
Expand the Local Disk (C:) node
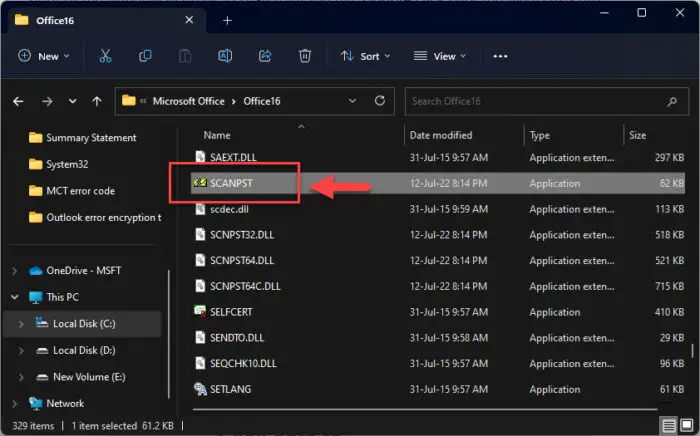pyautogui.click(x=21, y=324)
